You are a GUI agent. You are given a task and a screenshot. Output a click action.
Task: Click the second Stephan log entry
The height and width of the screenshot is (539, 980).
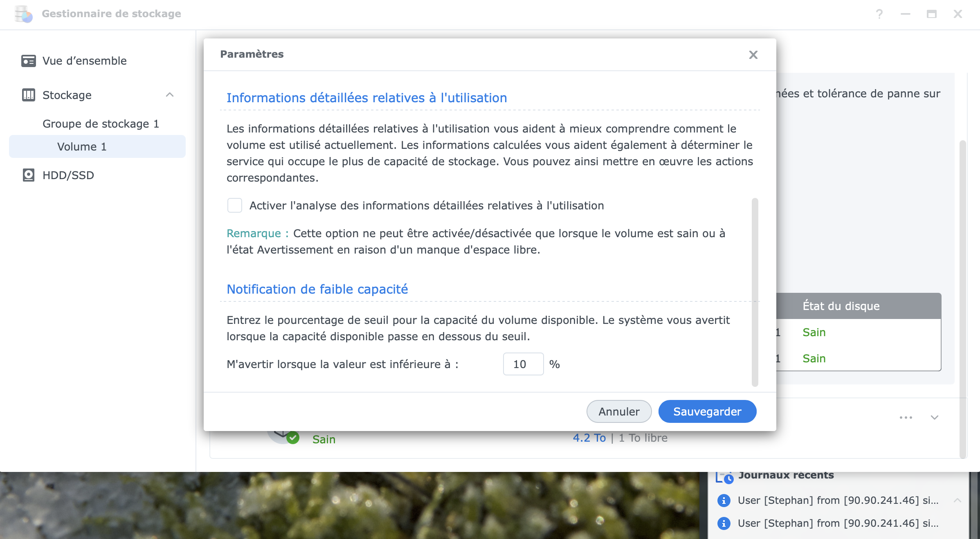tap(838, 523)
